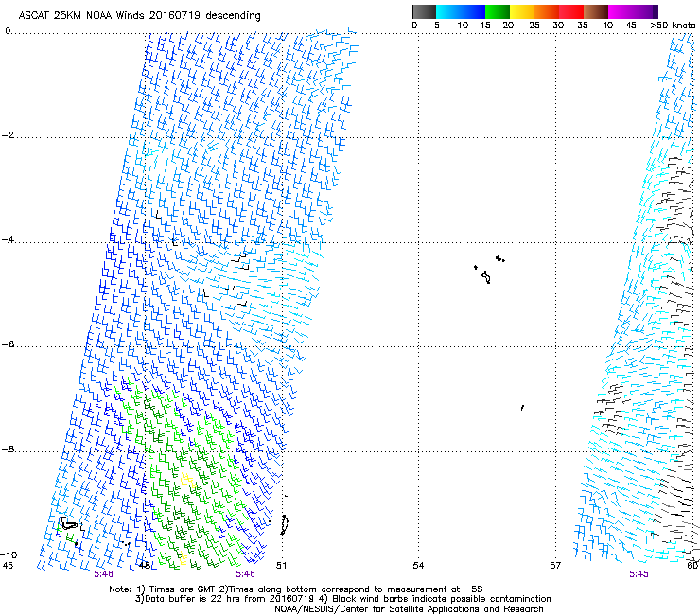
Task: Click the "20" label under the color scale
Action: (x=508, y=26)
